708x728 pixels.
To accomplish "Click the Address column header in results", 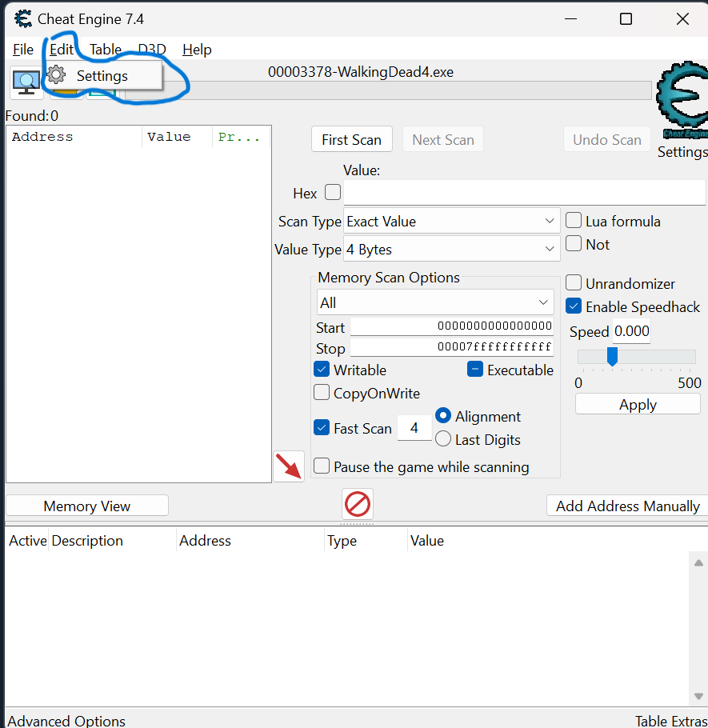I will click(74, 137).
